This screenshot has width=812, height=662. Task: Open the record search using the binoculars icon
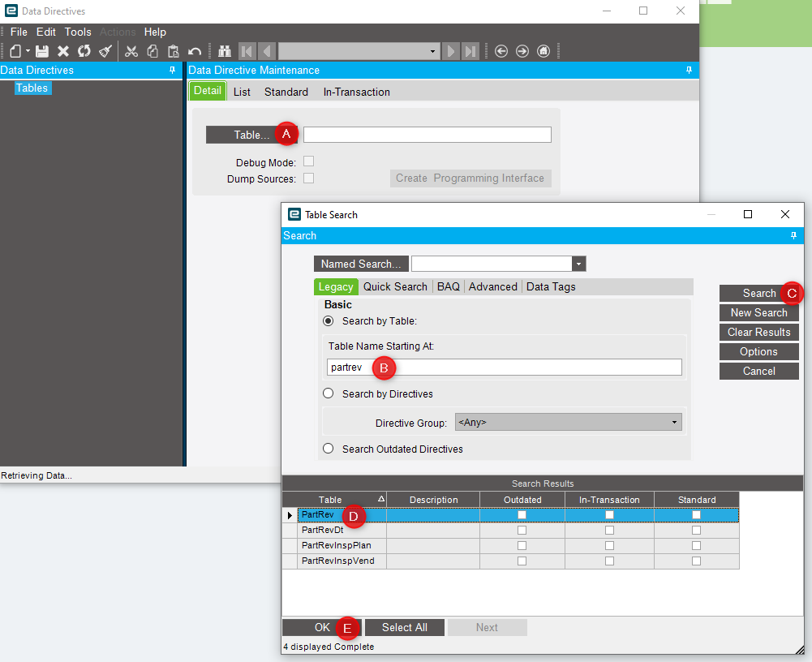tap(224, 50)
